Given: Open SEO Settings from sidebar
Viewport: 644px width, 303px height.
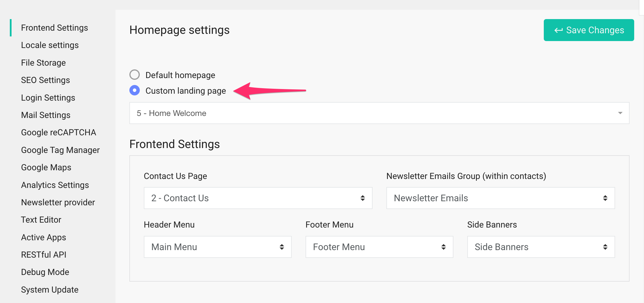Looking at the screenshot, I should [45, 80].
